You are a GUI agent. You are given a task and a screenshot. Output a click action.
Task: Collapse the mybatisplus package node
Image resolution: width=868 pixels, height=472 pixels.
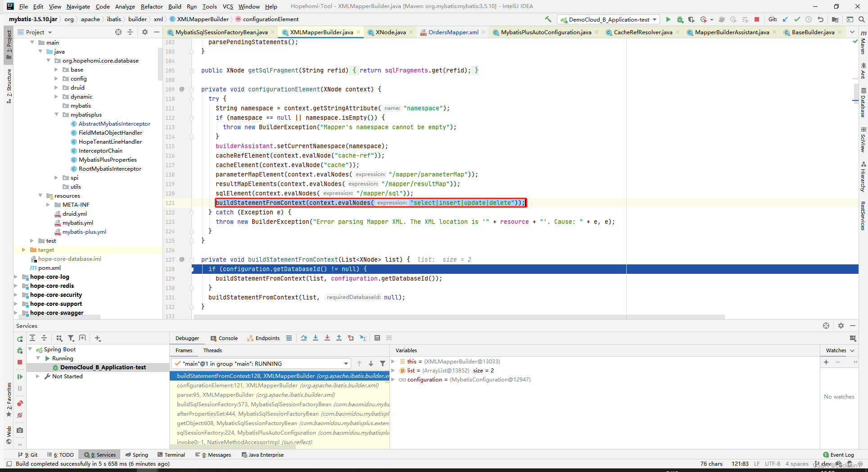click(56, 115)
